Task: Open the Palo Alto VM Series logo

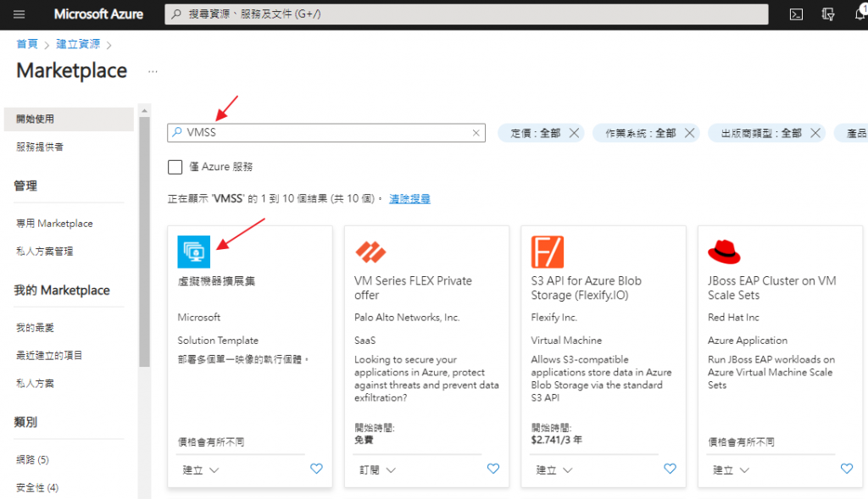Action: [370, 252]
